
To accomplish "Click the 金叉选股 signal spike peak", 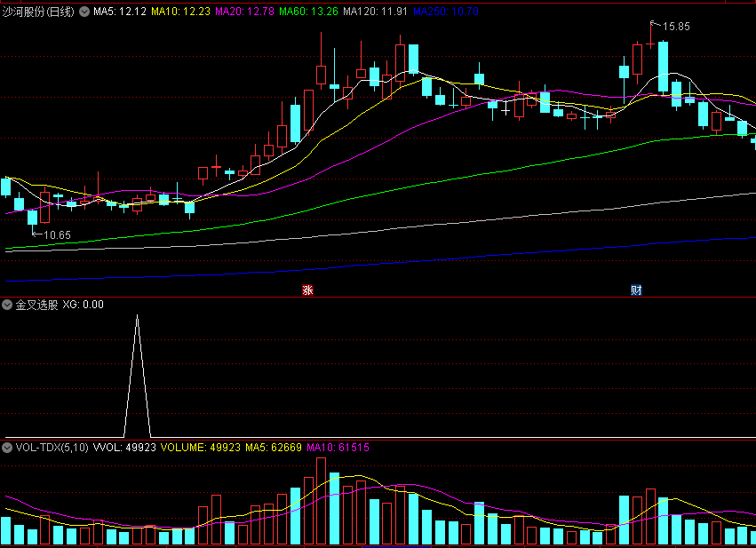I will [138, 316].
